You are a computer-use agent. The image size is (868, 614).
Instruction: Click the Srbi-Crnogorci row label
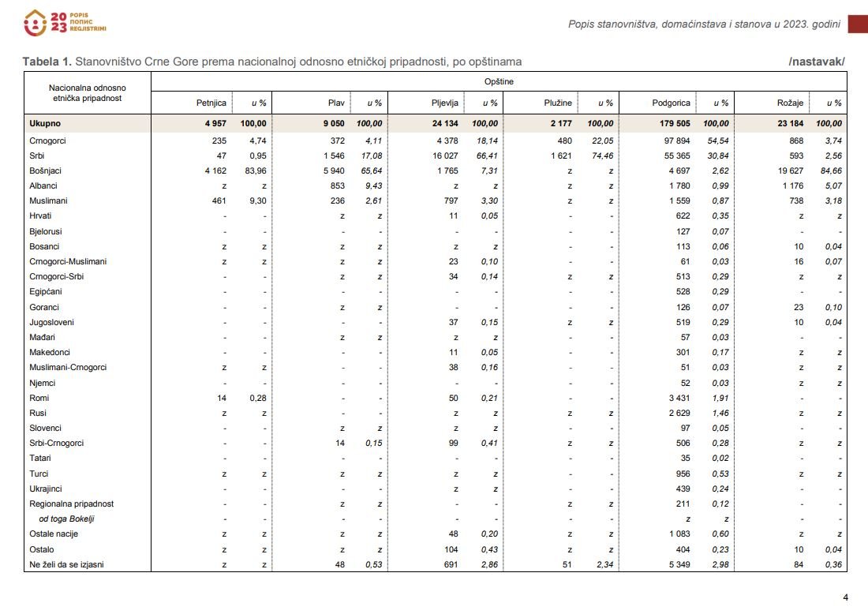point(57,443)
